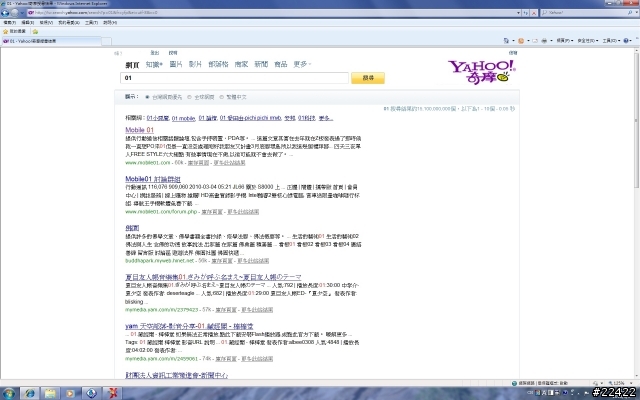
Task: Open the 夏目友人帳 01 result link
Action: (x=213, y=277)
